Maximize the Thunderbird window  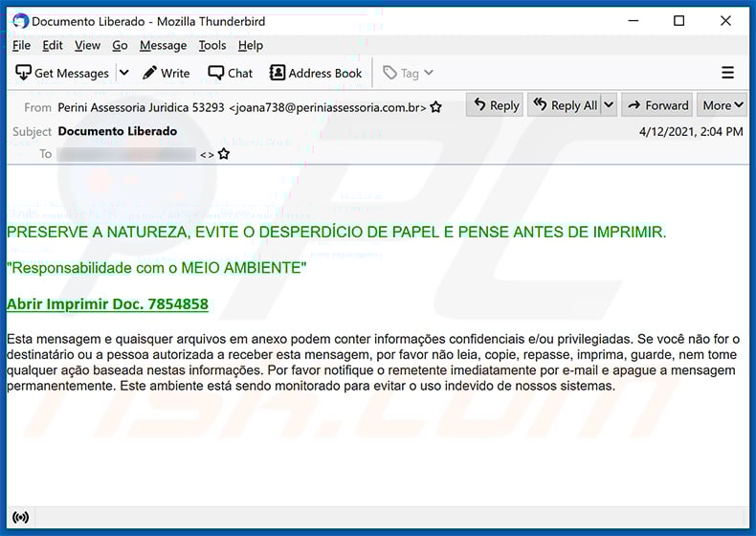click(x=678, y=21)
